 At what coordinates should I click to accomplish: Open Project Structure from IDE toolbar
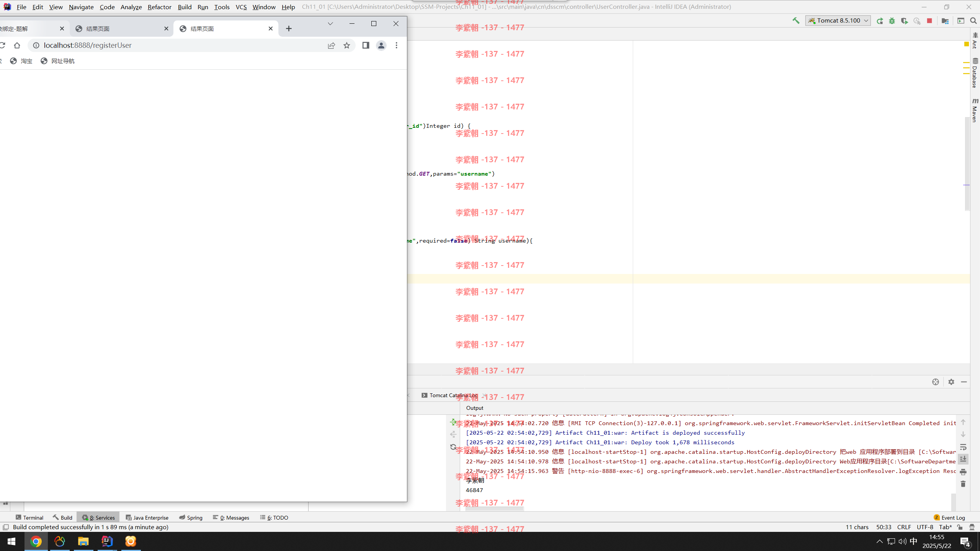pos(945,21)
